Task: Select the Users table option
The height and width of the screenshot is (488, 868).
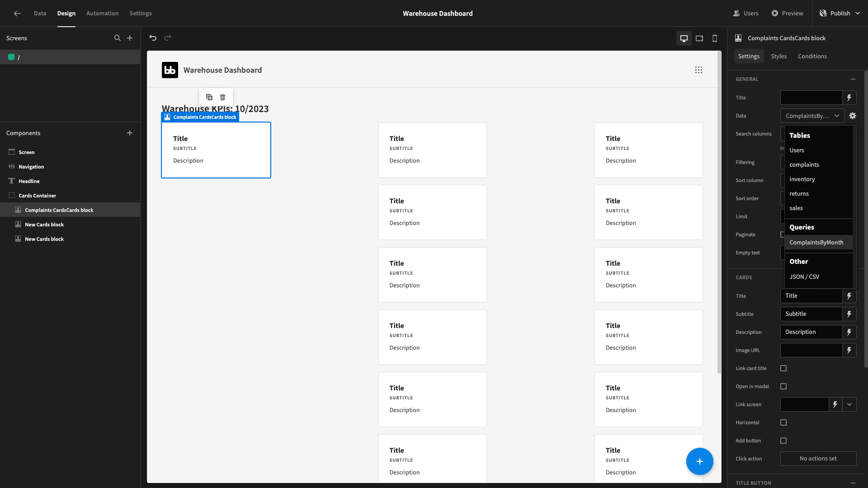Action: (x=818, y=150)
